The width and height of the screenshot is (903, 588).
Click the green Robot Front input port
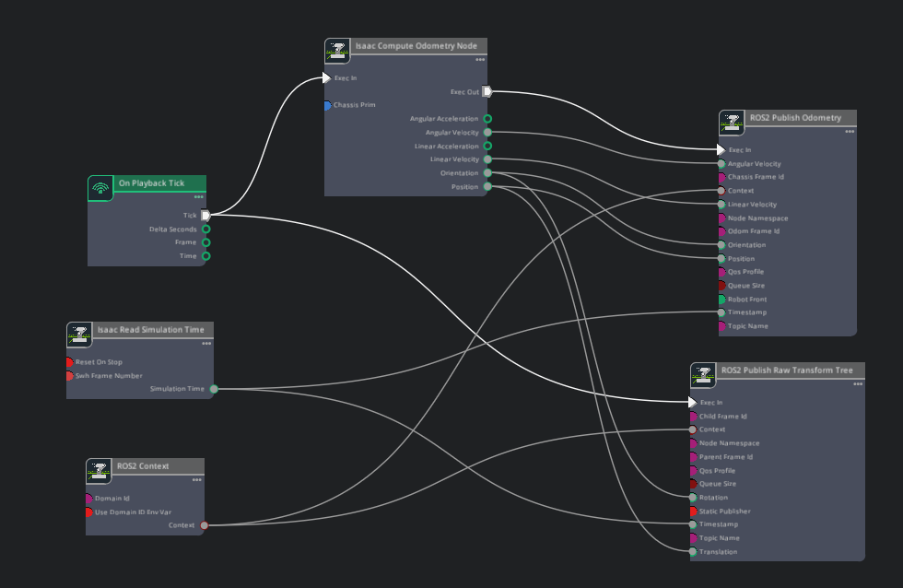click(x=722, y=300)
